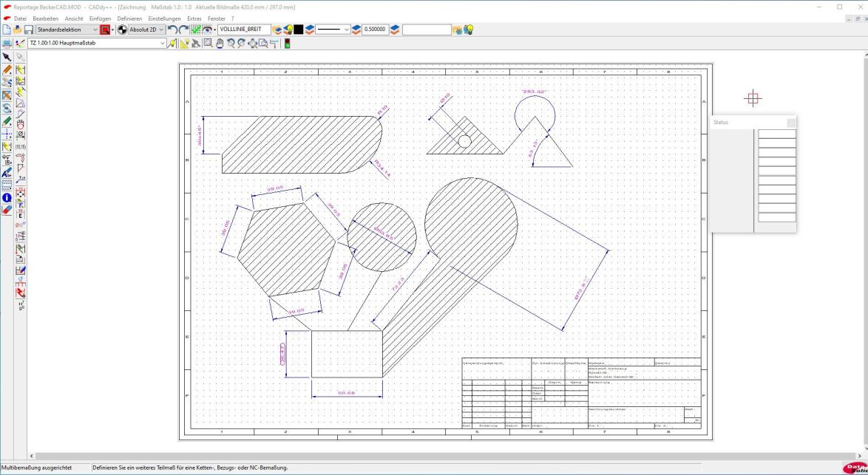Click the save diskette icon
This screenshot has height=475, width=868.
(28, 30)
